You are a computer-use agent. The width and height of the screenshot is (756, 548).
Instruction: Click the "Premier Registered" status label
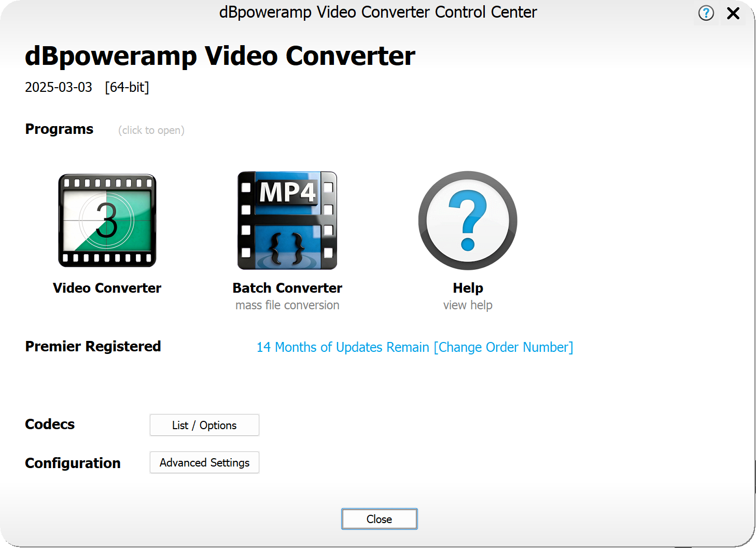coord(93,347)
